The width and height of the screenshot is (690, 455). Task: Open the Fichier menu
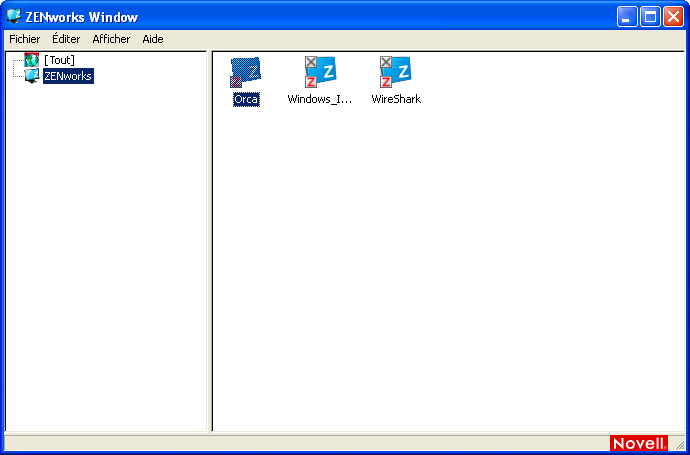click(25, 39)
